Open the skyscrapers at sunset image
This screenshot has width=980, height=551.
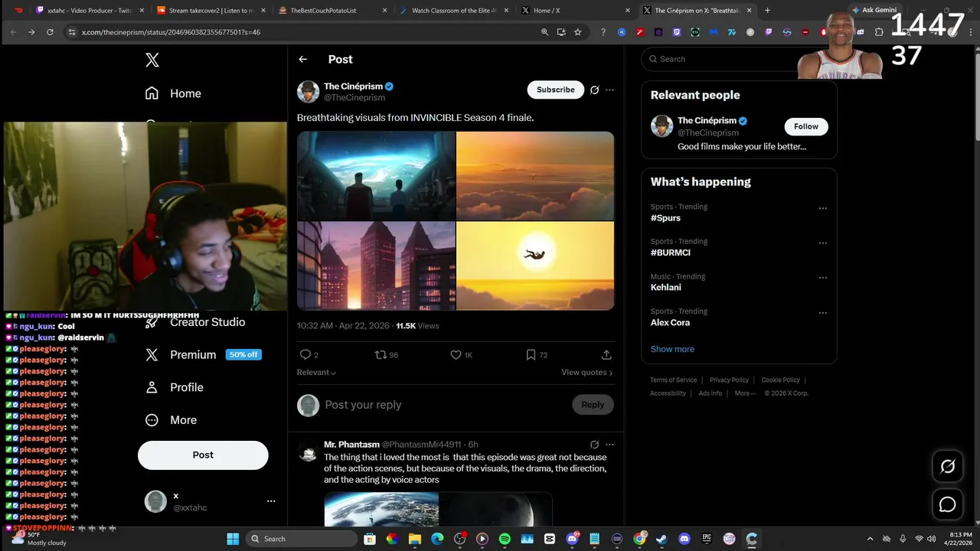tap(376, 266)
